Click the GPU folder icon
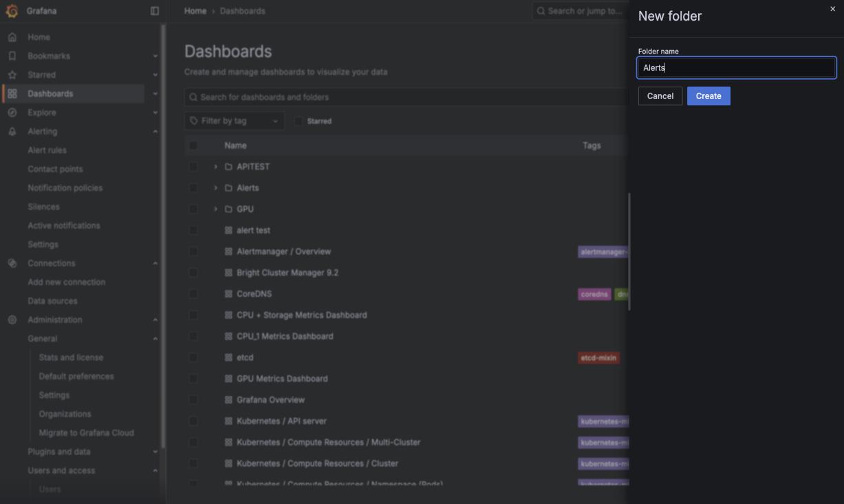This screenshot has height=504, width=844. 228,209
